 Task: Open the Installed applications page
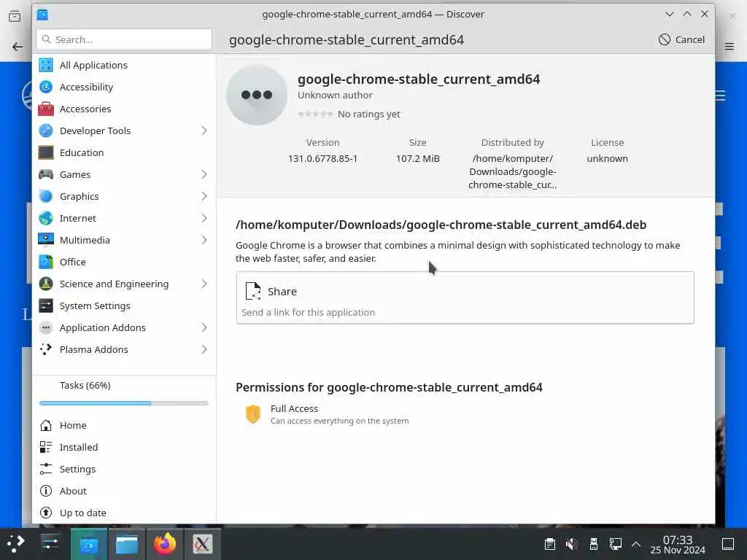point(79,447)
